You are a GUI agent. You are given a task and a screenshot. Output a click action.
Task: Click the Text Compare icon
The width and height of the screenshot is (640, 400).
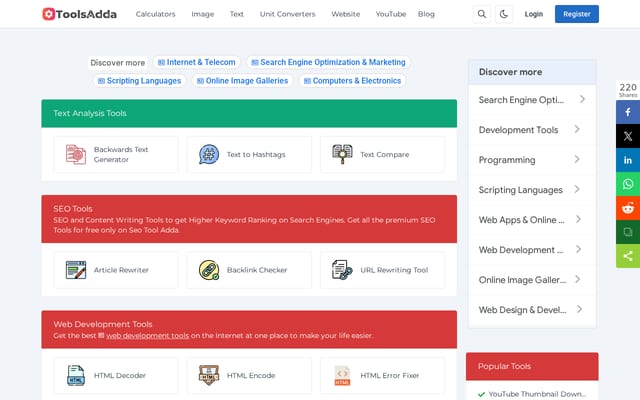[342, 154]
